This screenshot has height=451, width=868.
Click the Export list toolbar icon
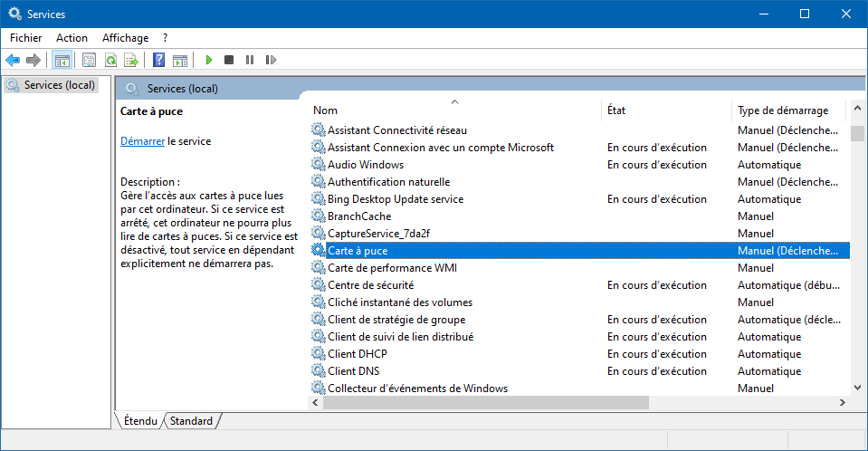[x=131, y=60]
